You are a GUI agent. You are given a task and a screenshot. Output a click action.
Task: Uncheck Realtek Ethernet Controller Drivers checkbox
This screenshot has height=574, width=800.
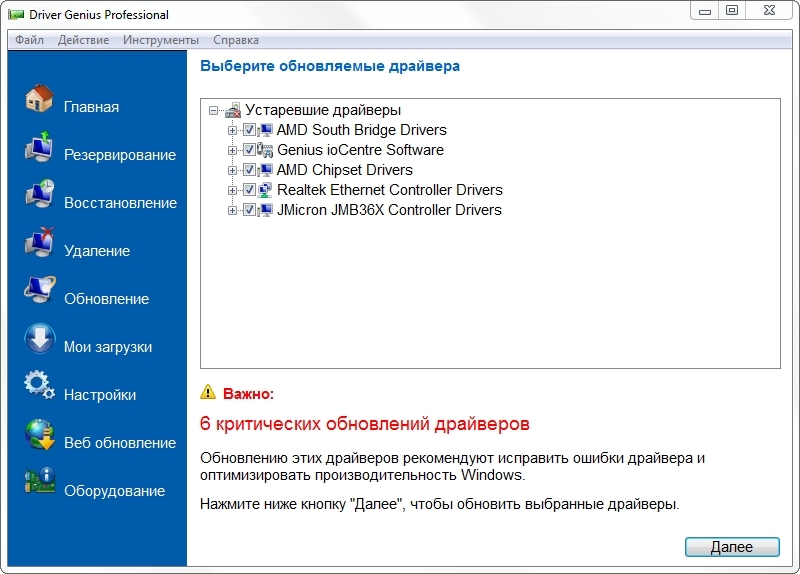(249, 190)
